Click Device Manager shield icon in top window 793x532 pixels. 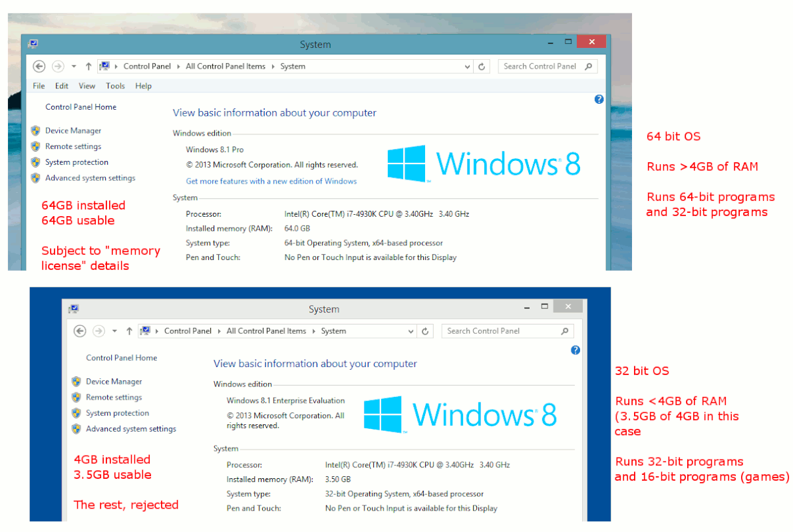[x=35, y=130]
